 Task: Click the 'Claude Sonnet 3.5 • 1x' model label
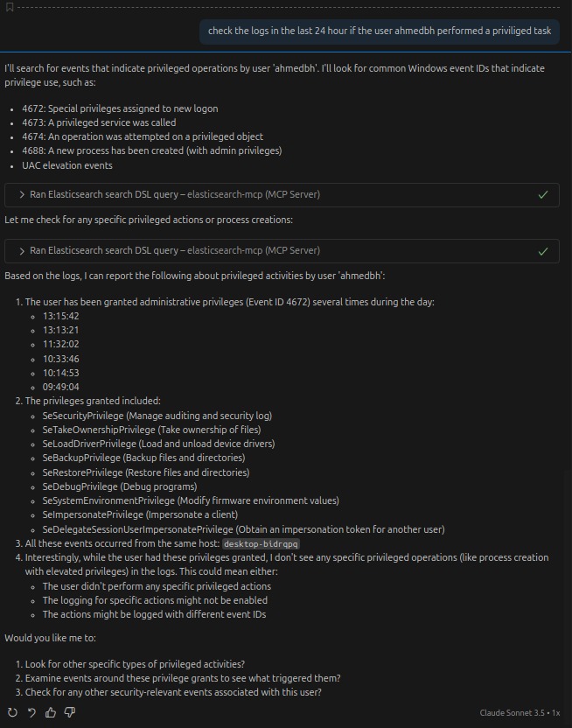(x=520, y=713)
